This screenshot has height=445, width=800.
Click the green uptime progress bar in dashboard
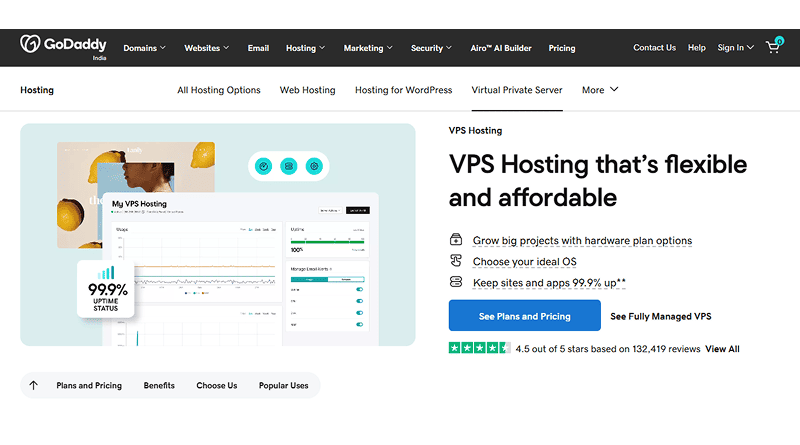pyautogui.click(x=328, y=241)
